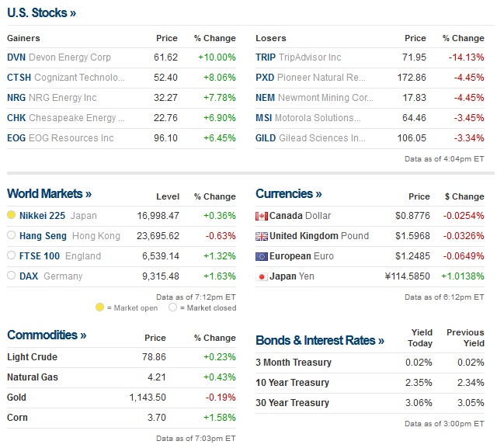Screen dimensions: 497x448
Task: Click the TripAdvisor Inc company name
Action: click(x=310, y=57)
